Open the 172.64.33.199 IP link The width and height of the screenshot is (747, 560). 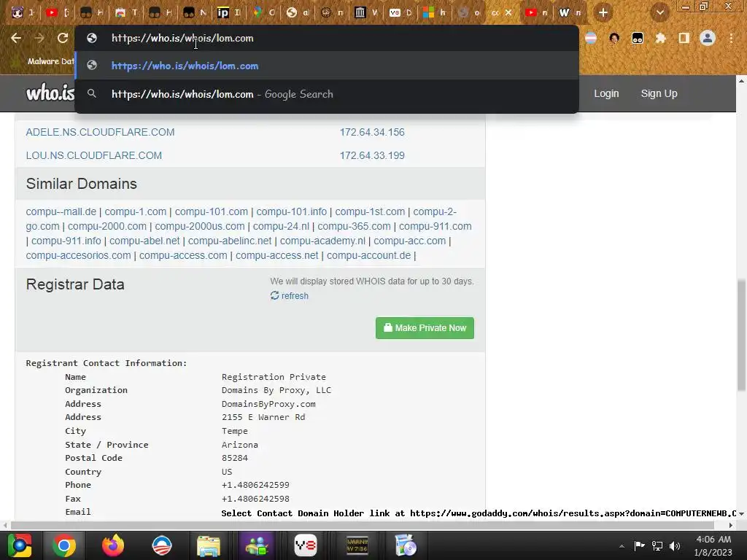[x=372, y=155]
